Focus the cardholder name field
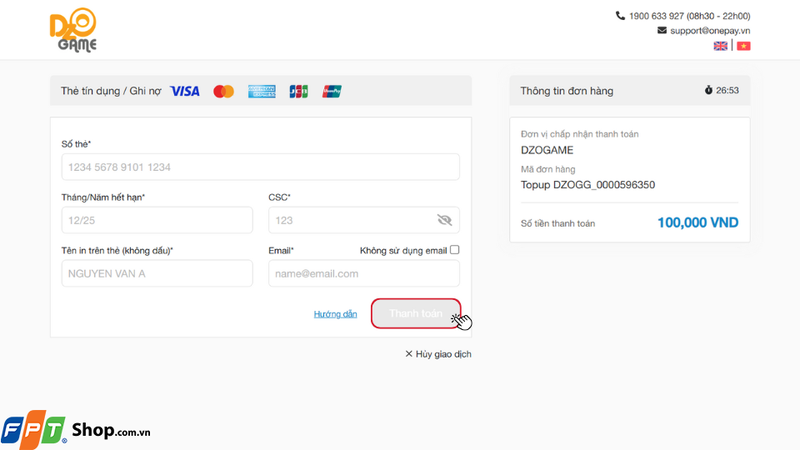The width and height of the screenshot is (800, 450). coord(157,273)
